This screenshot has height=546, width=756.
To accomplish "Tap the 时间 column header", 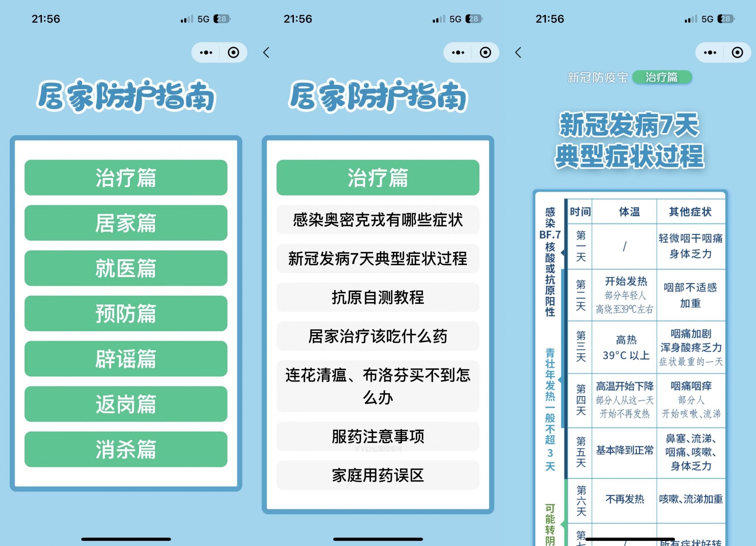I will coord(580,212).
